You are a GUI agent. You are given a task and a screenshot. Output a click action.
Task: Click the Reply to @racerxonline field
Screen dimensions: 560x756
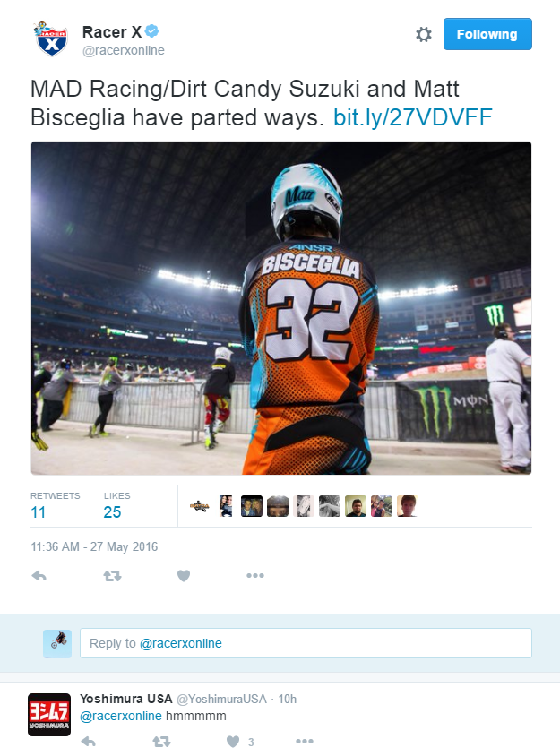pos(306,643)
